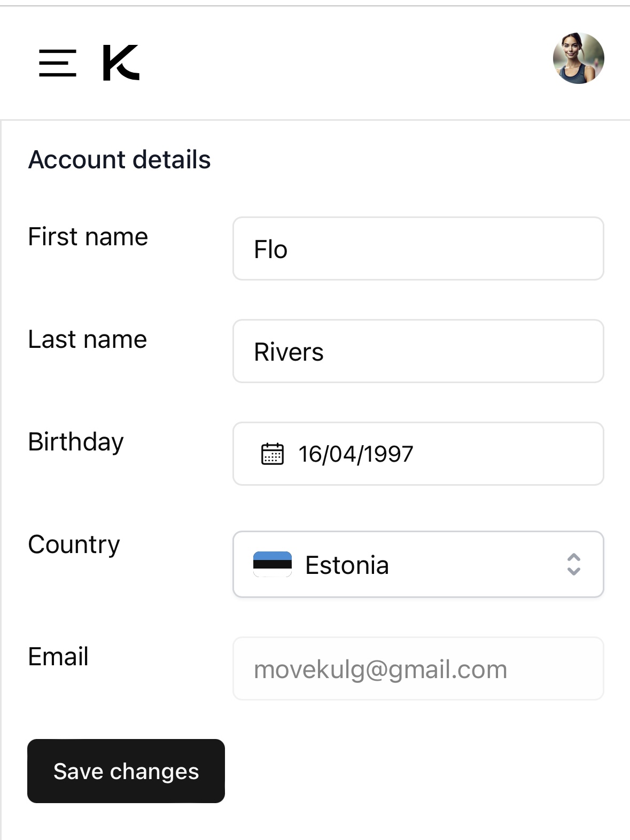
Task: Click the First name label
Action: pyautogui.click(x=88, y=237)
